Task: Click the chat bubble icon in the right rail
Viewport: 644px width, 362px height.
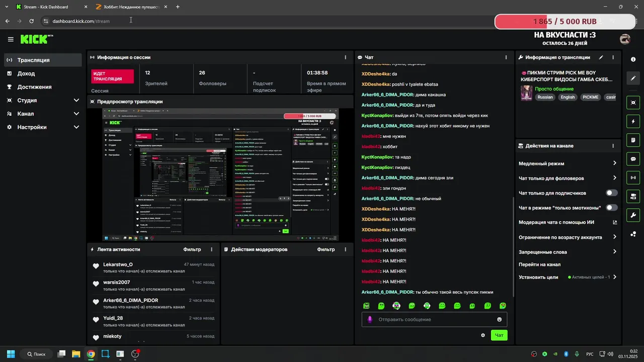Action: (633, 159)
